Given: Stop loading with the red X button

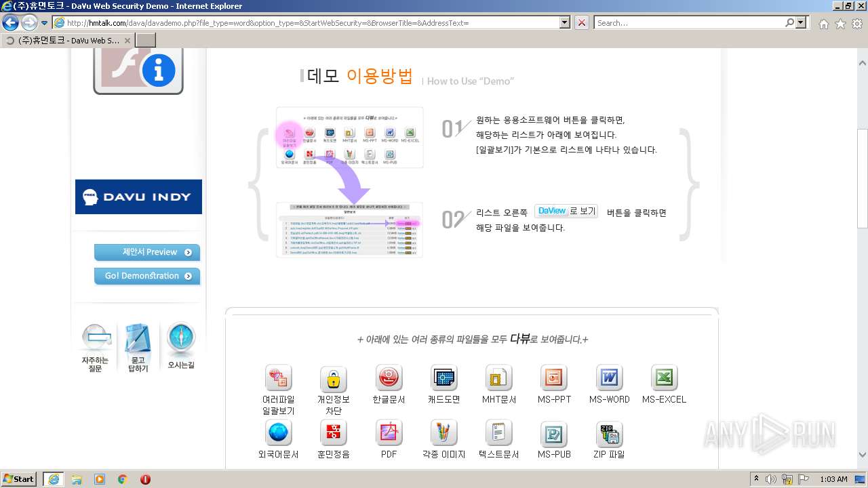Looking at the screenshot, I should pos(582,22).
